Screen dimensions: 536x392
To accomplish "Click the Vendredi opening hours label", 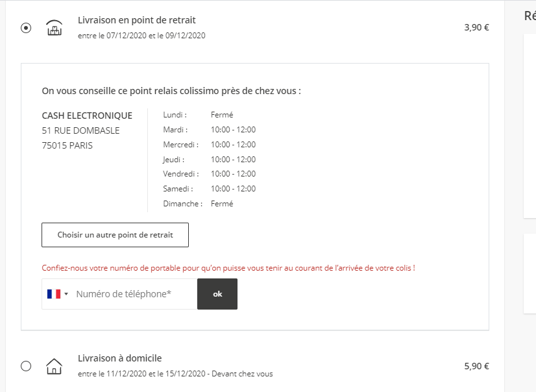I will (181, 174).
